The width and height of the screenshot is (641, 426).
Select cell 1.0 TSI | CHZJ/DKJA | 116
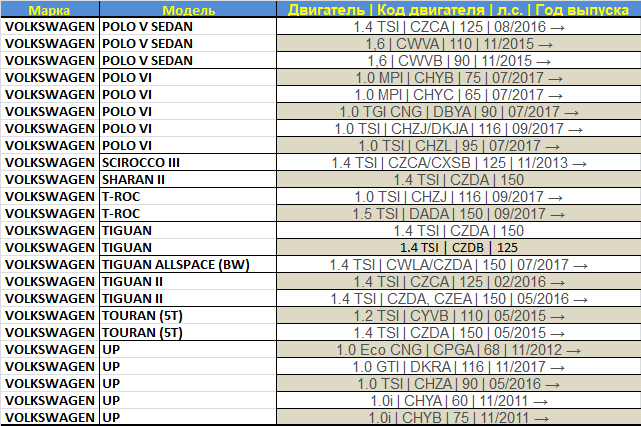tap(459, 129)
